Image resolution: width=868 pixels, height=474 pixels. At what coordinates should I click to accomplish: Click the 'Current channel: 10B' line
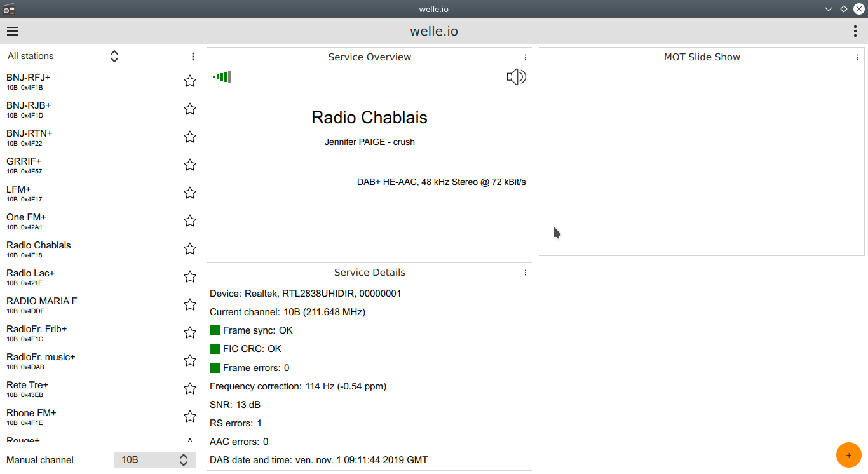[287, 312]
